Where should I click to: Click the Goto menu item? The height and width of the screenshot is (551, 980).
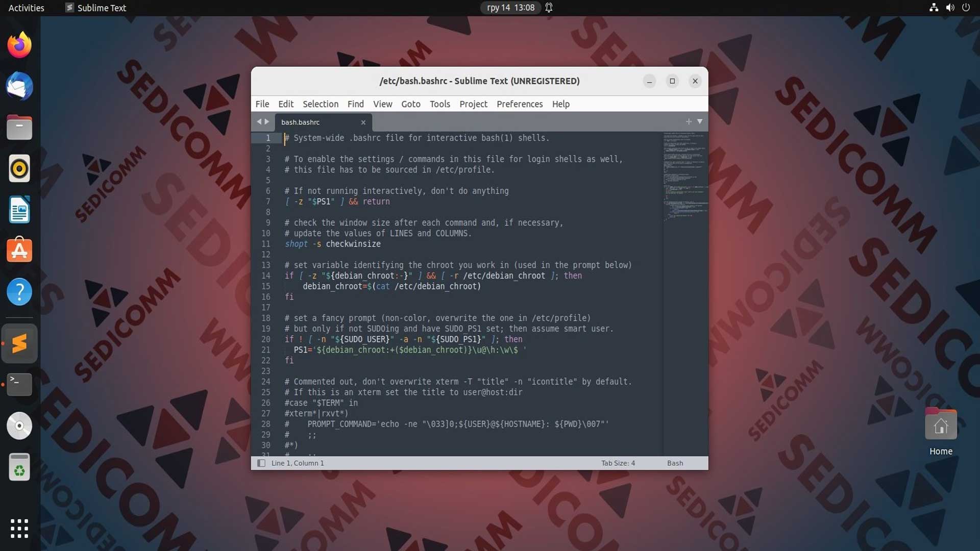410,104
